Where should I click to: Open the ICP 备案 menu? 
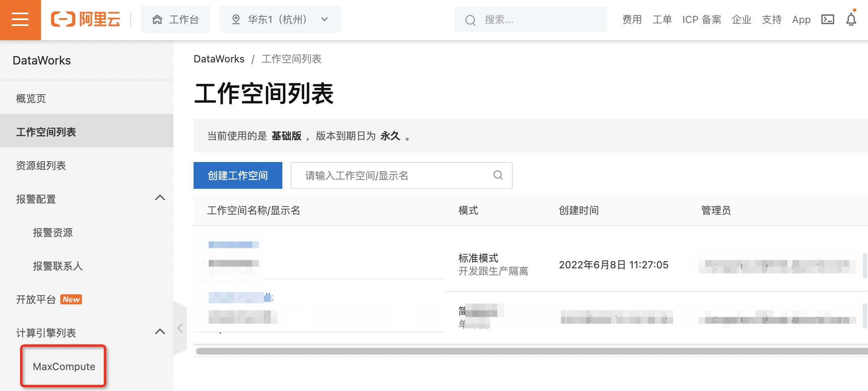701,20
